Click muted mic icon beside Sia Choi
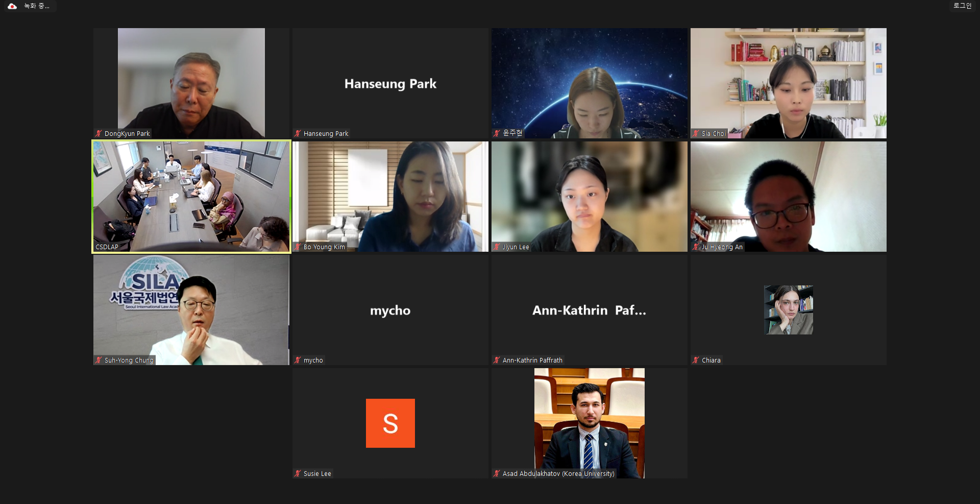Viewport: 980px width, 504px height. (x=696, y=133)
